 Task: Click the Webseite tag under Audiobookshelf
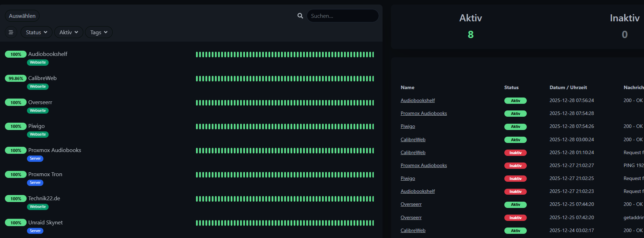[x=38, y=63]
